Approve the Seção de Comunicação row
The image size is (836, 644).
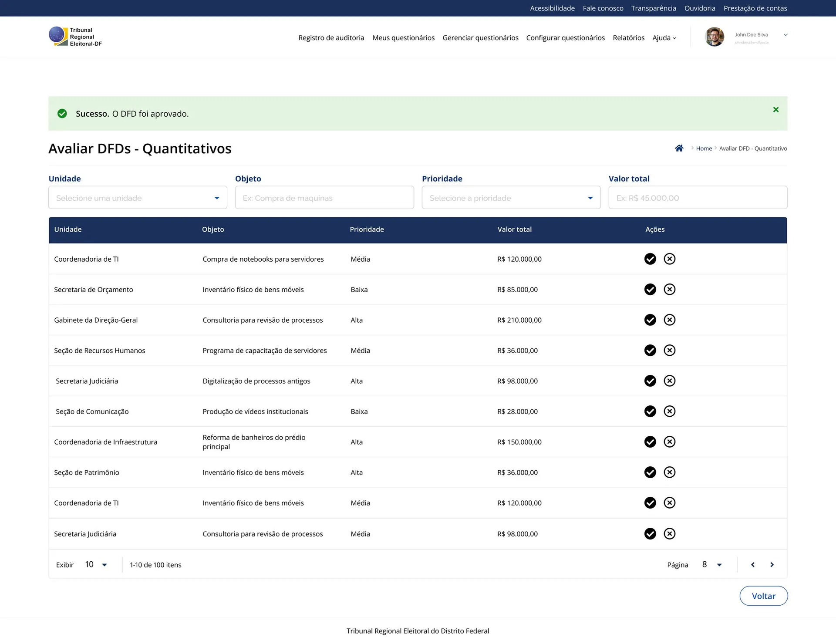tap(650, 411)
